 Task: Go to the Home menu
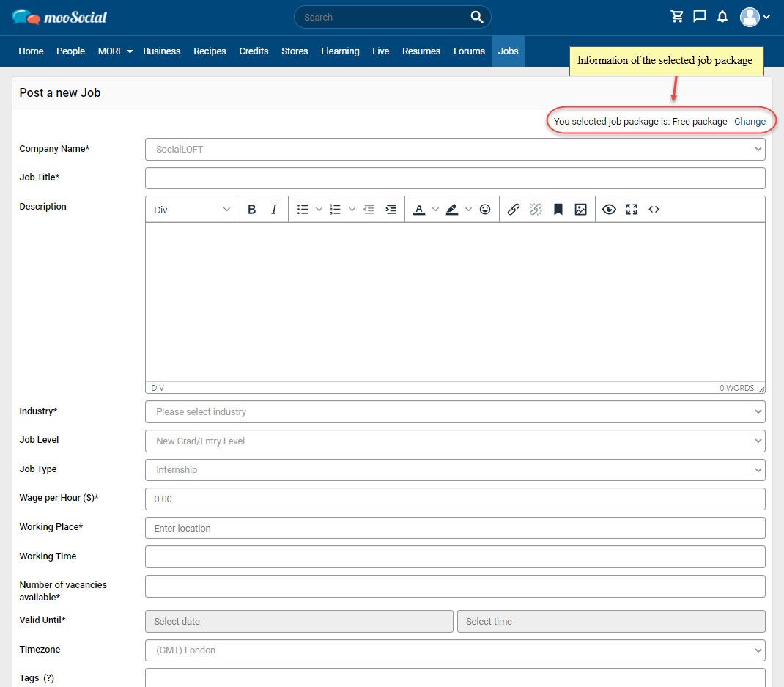pyautogui.click(x=31, y=51)
